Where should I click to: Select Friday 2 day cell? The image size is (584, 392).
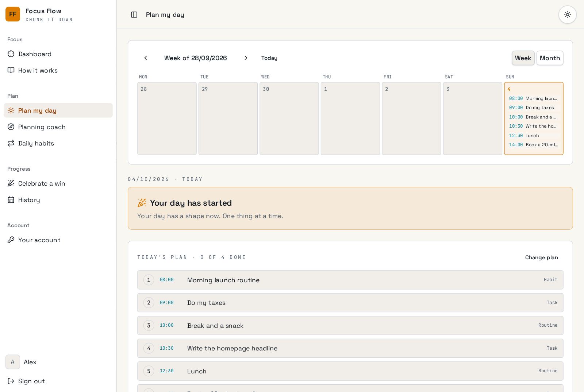[411, 119]
